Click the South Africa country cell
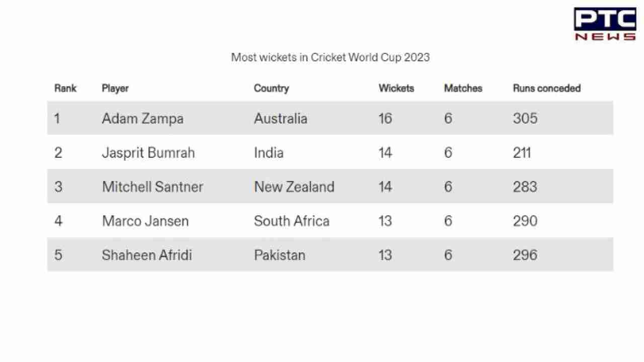 [291, 221]
